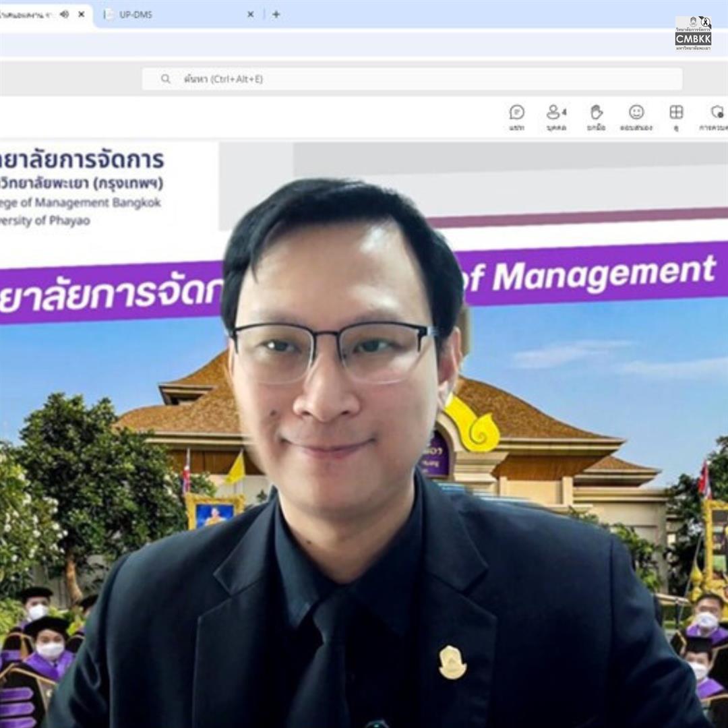This screenshot has height=728, width=728.
Task: Close the UP-DMS tab
Action: click(250, 14)
